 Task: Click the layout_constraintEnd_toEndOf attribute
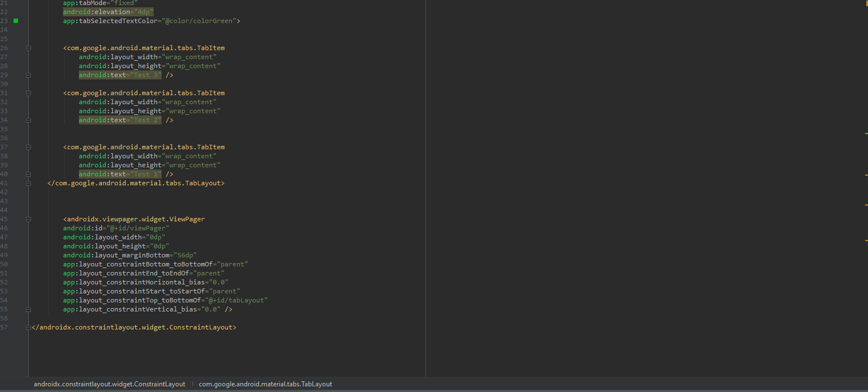coord(126,273)
